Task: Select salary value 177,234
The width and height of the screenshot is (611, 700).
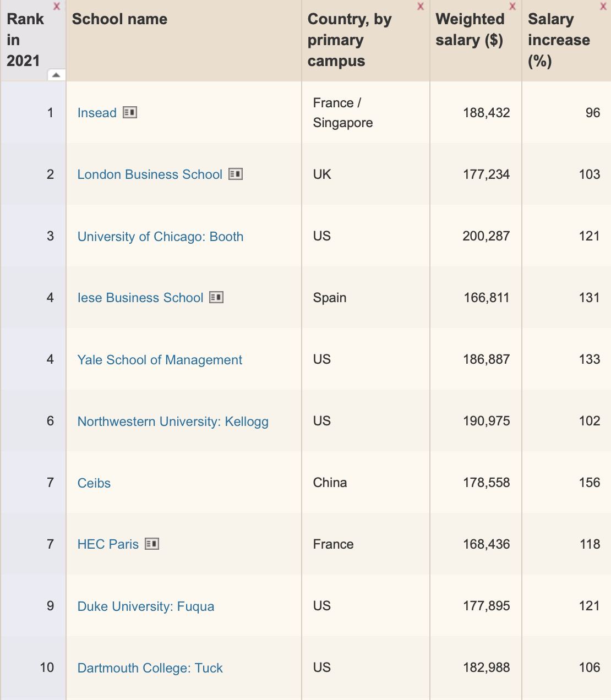Action: pos(486,174)
